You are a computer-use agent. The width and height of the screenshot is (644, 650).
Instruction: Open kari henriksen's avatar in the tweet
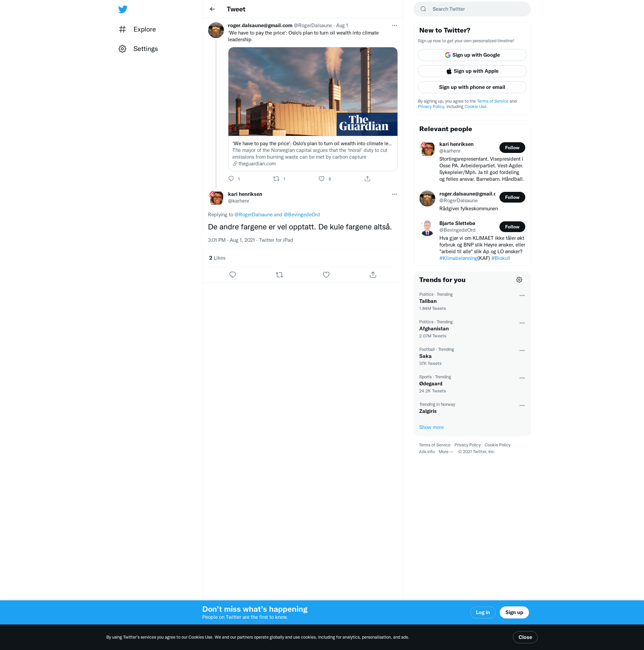216,198
